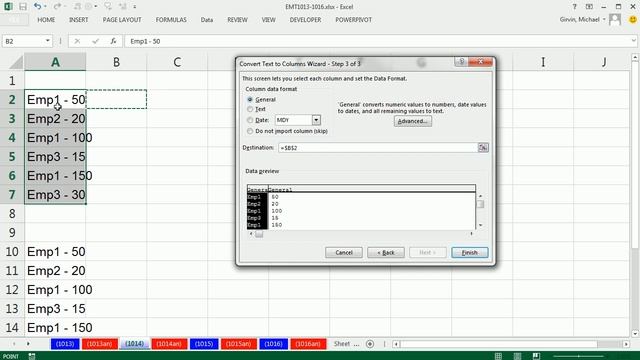Click the Save icon in Quick Access Toolbar
Screen dimensions: 640x360
(x=23, y=7)
